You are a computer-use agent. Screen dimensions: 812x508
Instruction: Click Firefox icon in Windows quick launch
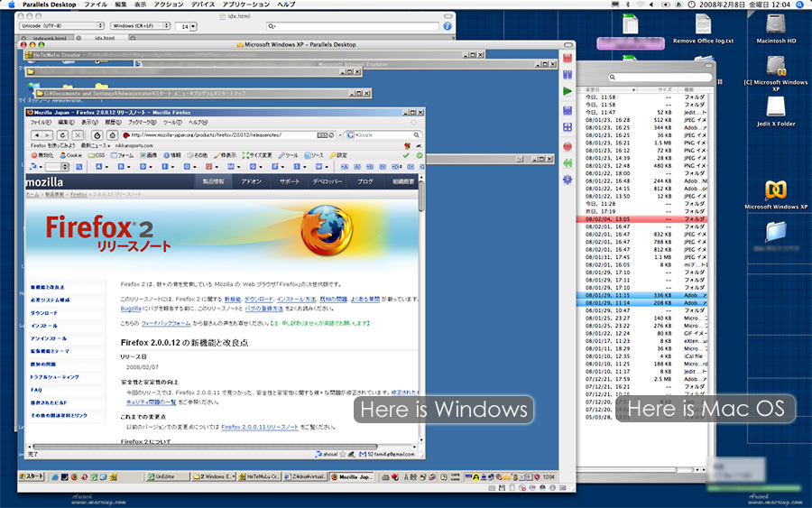[x=75, y=477]
